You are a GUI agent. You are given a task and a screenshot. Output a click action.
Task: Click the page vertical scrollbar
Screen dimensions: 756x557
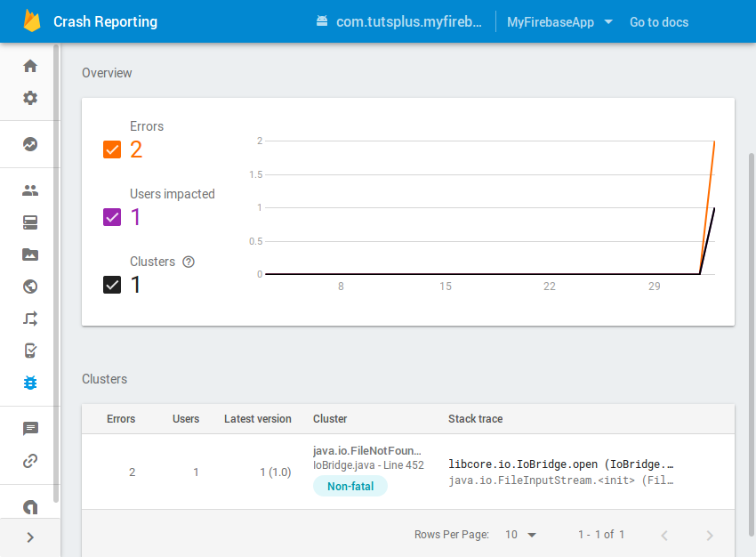pyautogui.click(x=752, y=344)
